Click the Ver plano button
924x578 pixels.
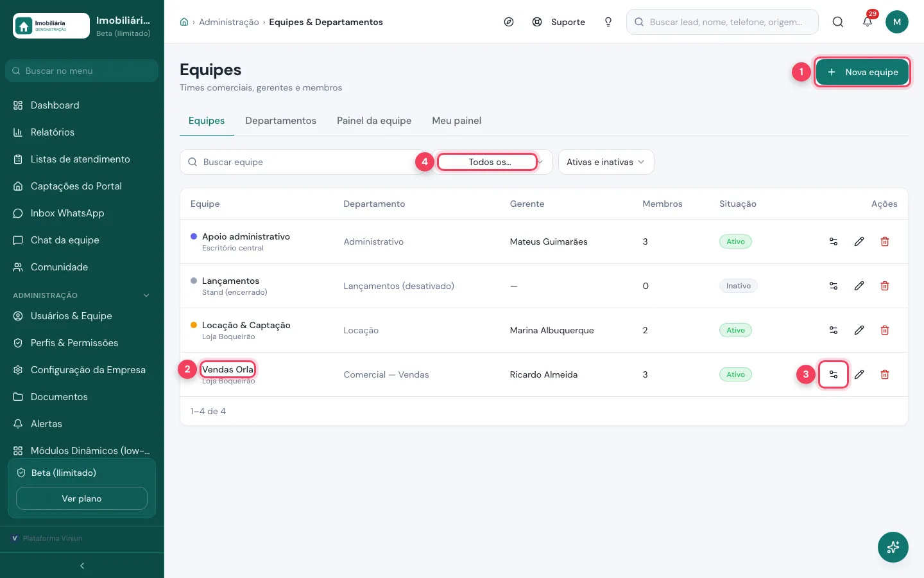pos(81,498)
